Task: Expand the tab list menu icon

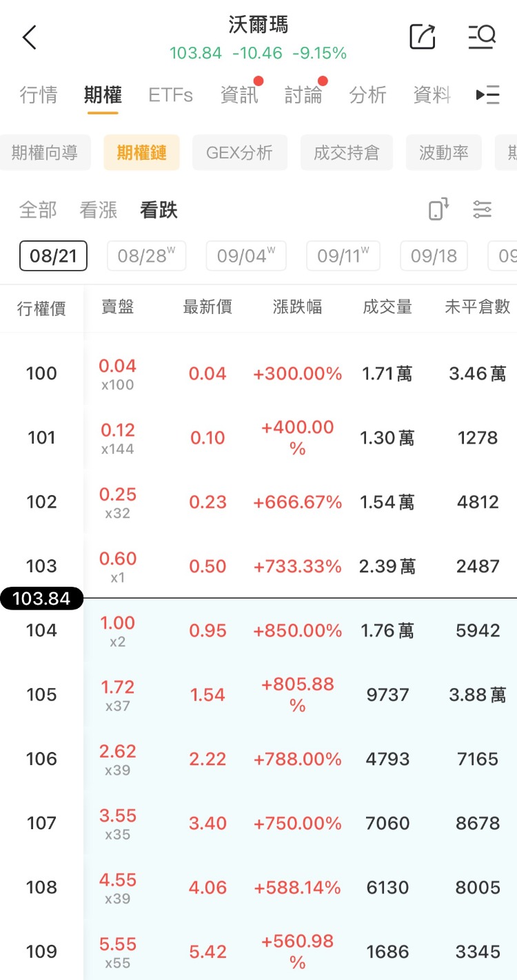Action: coord(487,95)
